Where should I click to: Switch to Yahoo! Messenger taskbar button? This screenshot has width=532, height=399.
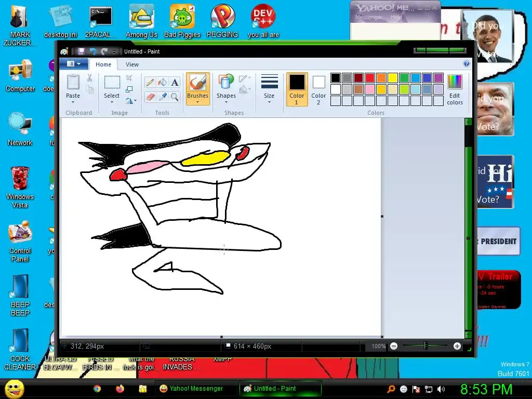(196, 389)
